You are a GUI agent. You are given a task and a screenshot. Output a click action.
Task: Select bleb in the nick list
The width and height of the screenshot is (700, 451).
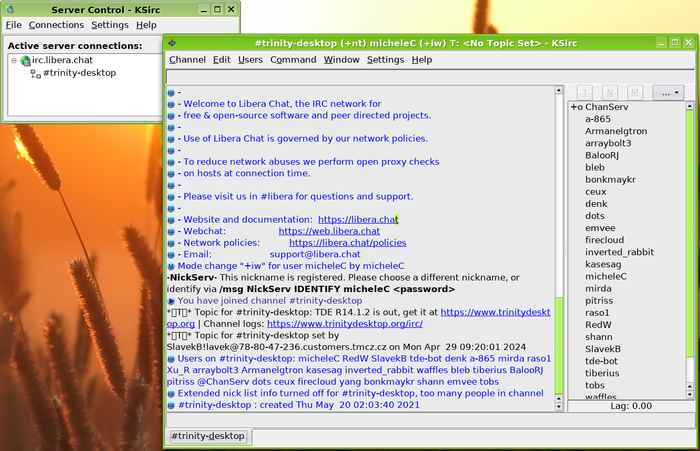tap(595, 167)
